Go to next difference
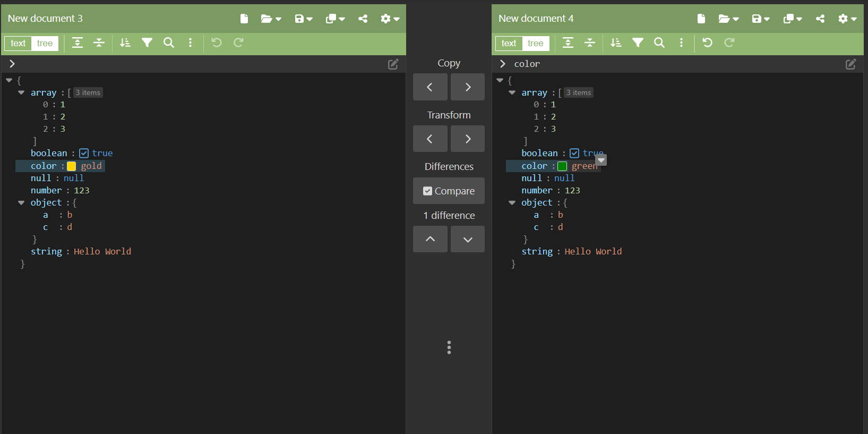 click(468, 239)
